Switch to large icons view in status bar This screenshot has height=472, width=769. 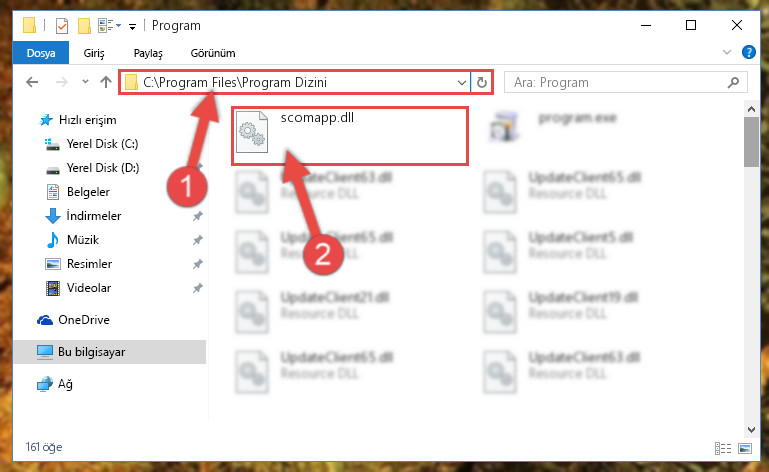coord(744,448)
